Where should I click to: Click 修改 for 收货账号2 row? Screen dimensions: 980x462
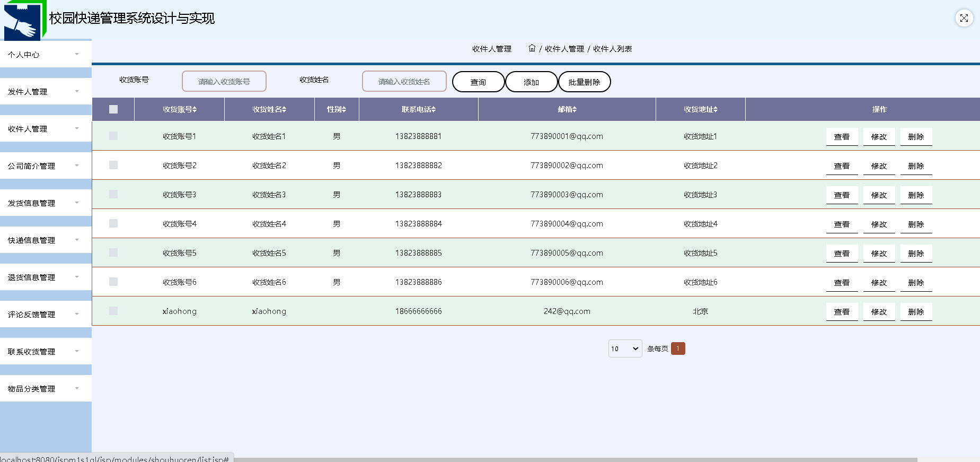(879, 165)
